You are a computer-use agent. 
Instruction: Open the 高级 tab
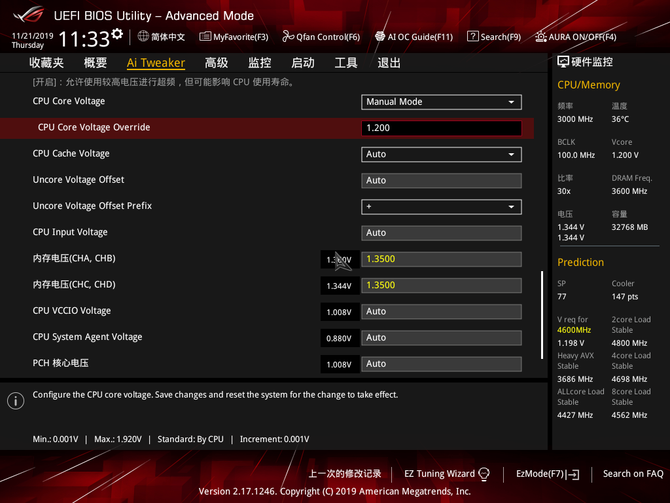pyautogui.click(x=216, y=63)
